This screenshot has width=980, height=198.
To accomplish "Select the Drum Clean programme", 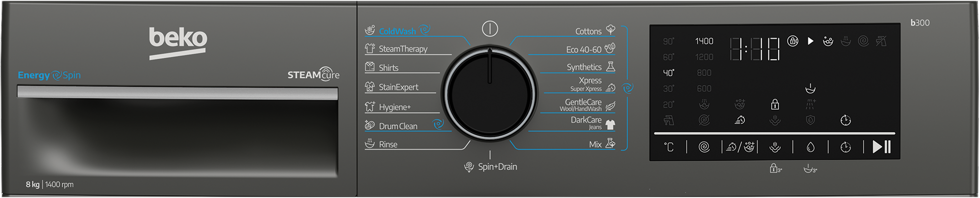I will click(x=398, y=126).
